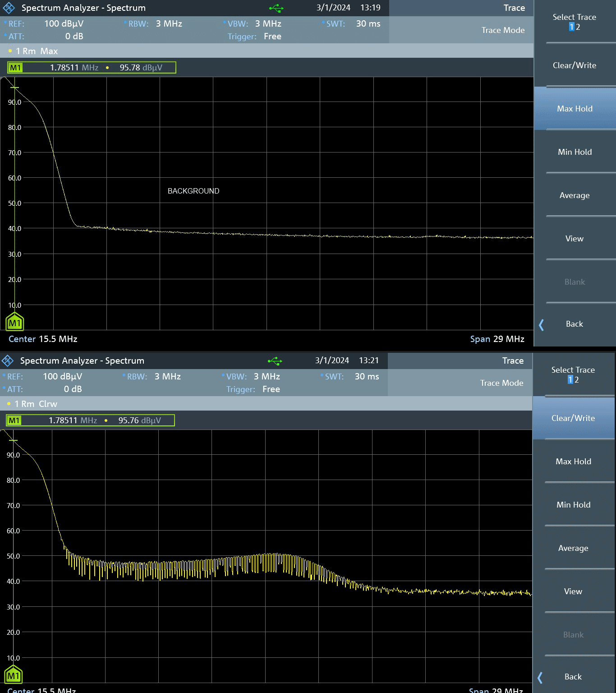Click Back softkey in bottom panel

[x=573, y=677]
